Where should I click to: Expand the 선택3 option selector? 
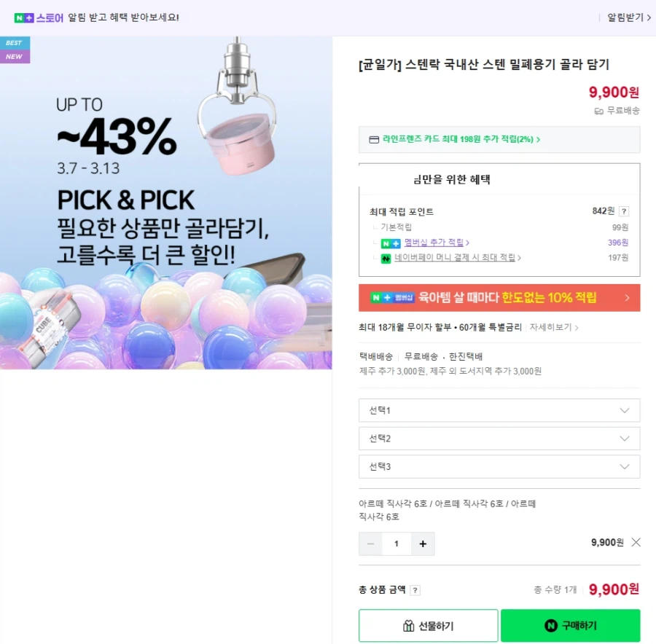pos(499,466)
